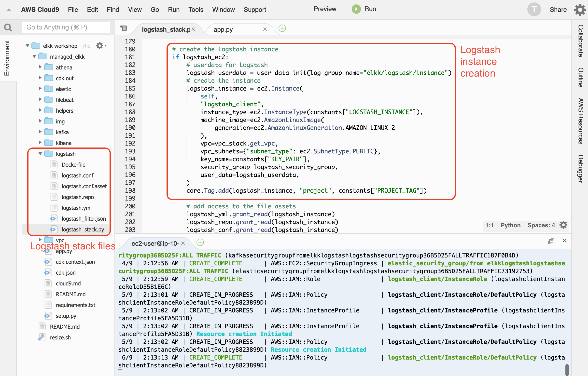Open the preferences gear icon top right
The width and height of the screenshot is (588, 376).
pos(580,10)
